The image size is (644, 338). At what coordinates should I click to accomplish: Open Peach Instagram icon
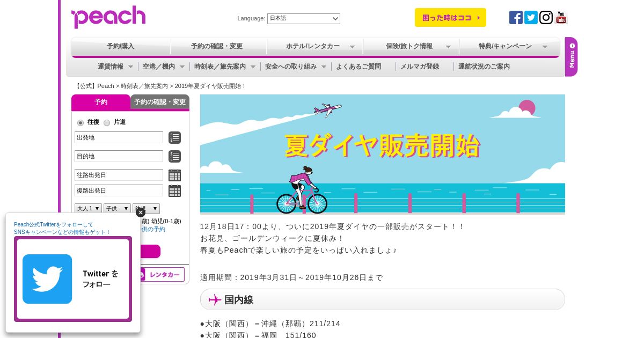pos(546,18)
